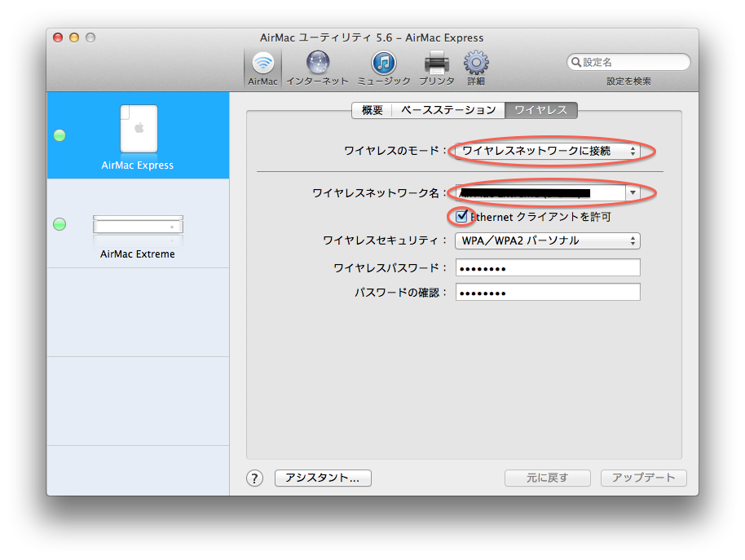Expand the ワイヤレスネットワーク名 combo arrow
The height and width of the screenshot is (560, 745).
[633, 193]
